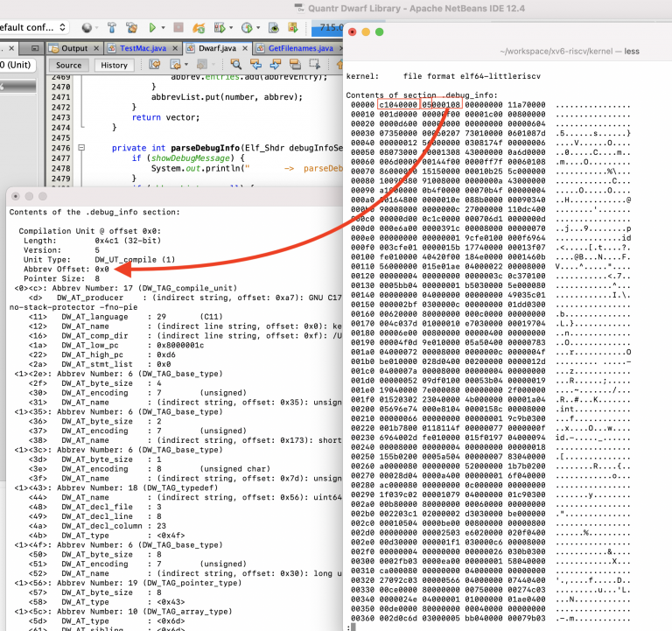Jump to the last edit location icon
Image resolution: width=672 pixels, height=631 pixels.
point(155,64)
